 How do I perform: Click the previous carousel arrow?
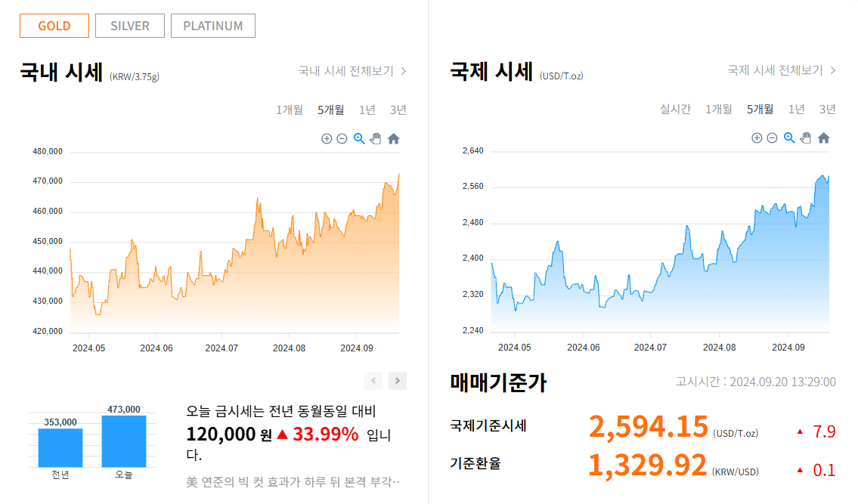click(373, 380)
